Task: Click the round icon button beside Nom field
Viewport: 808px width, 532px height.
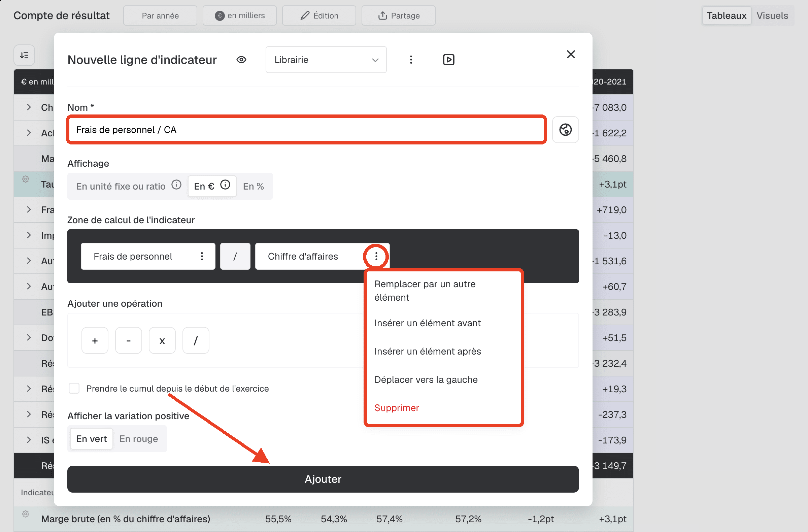Action: (x=565, y=130)
